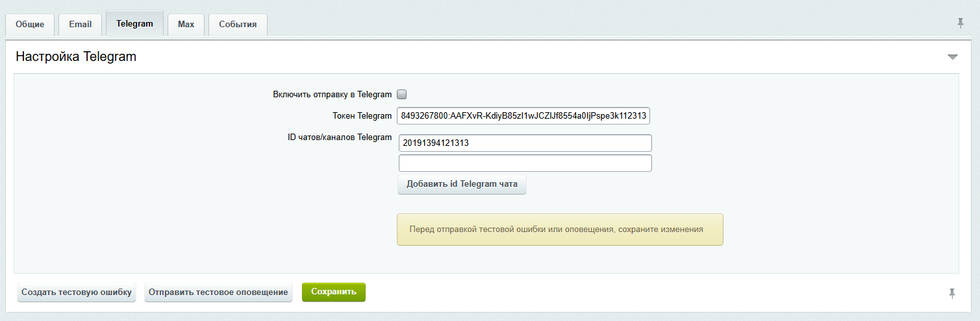This screenshot has width=980, height=321.
Task: Click the Включить отправку в Telegram label
Action: [x=333, y=95]
